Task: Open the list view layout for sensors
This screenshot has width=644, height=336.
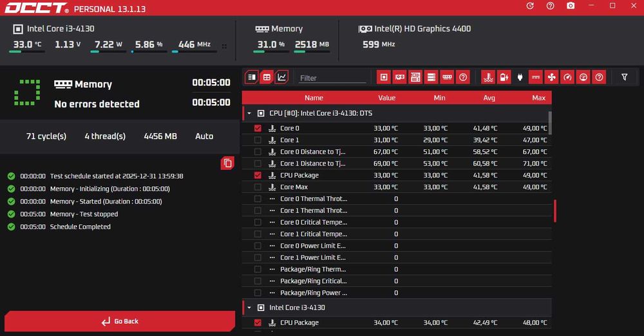Action: point(251,77)
